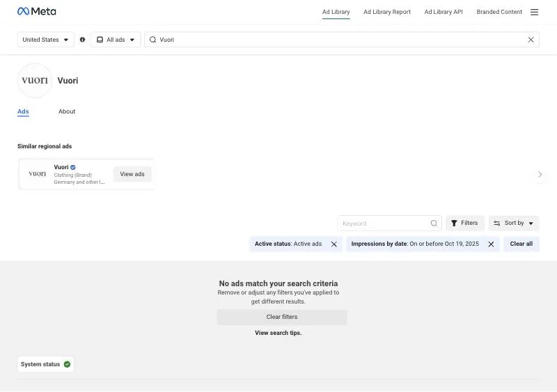The width and height of the screenshot is (557, 392).
Task: Click the Similar regional ads heading
Action: pos(45,146)
